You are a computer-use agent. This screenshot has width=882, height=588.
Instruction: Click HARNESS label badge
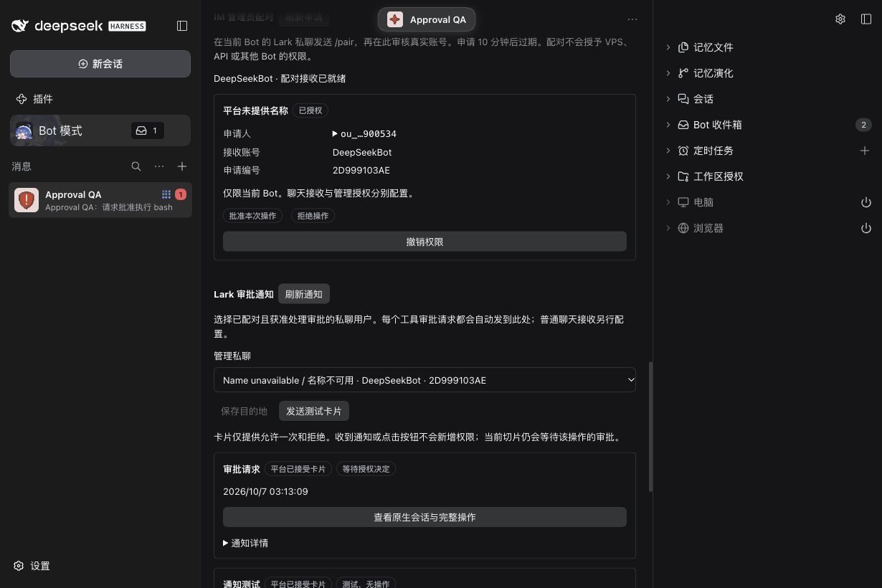point(127,27)
